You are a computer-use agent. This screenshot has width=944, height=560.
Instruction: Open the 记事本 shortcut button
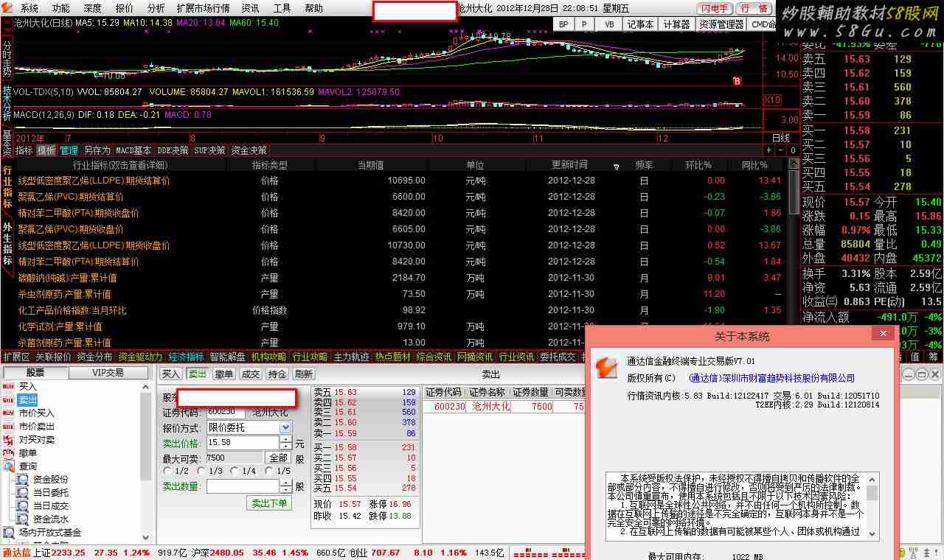coord(640,24)
